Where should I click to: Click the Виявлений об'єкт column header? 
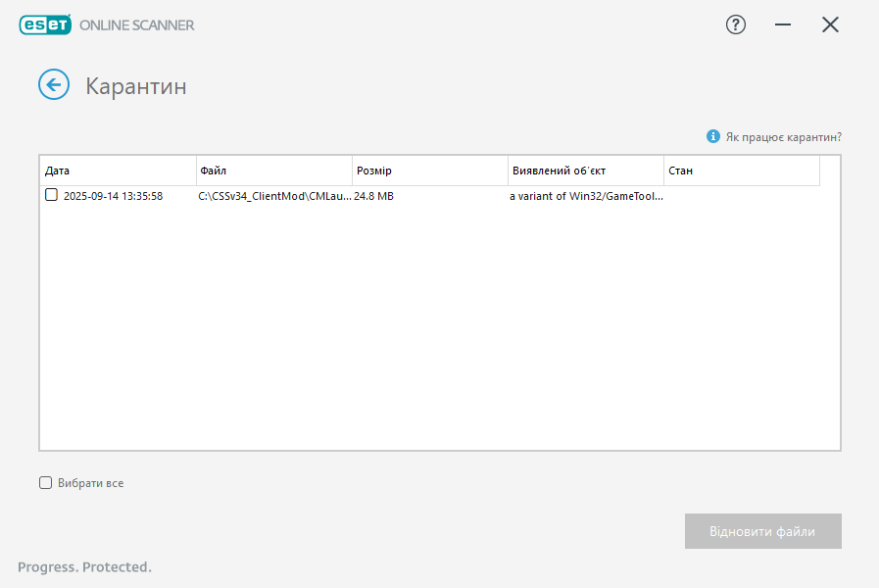(585, 171)
